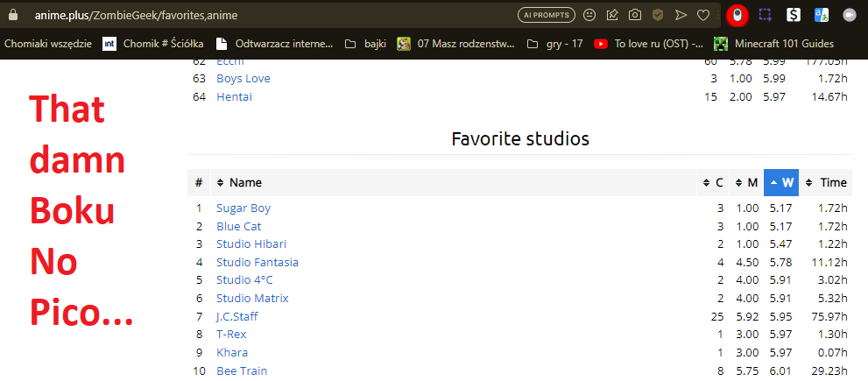868x381 pixels.
Task: Click the address bar URL field
Action: (263, 15)
